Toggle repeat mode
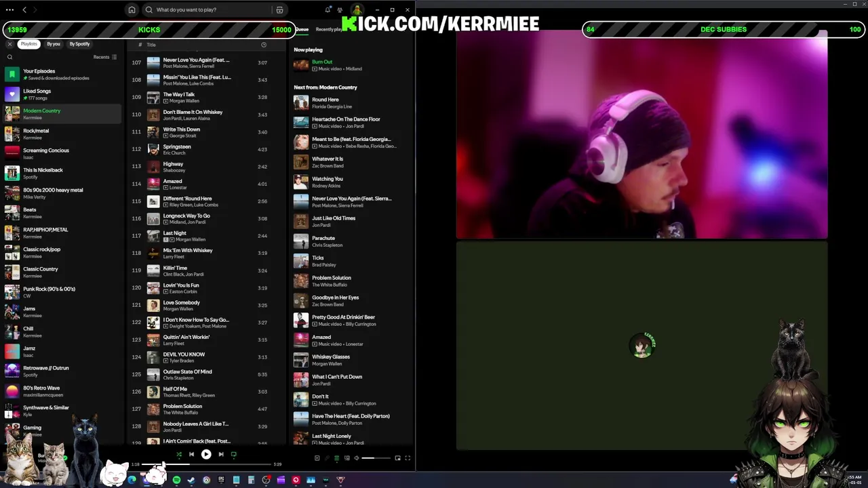 click(x=234, y=455)
